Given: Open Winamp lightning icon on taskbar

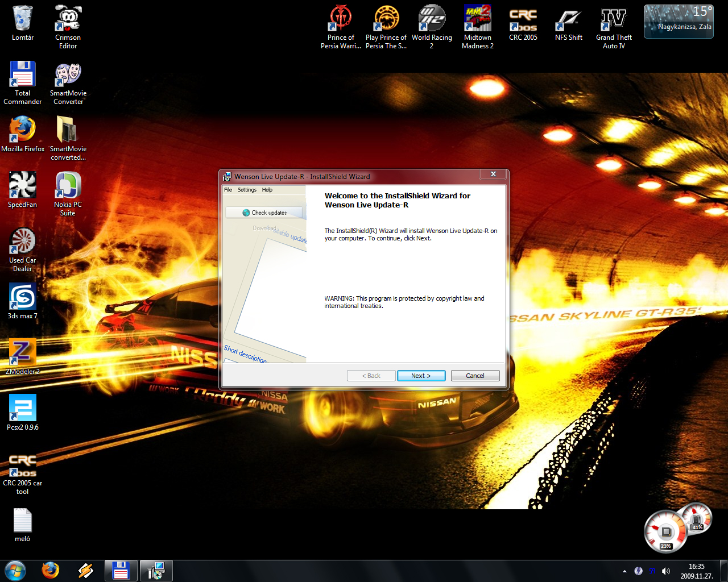Looking at the screenshot, I should tap(86, 571).
